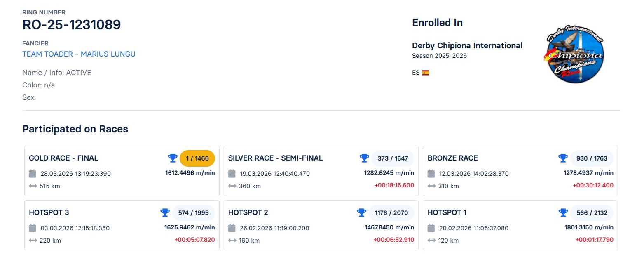
Task: Click the 373 / 1647 placement badge
Action: click(x=393, y=158)
